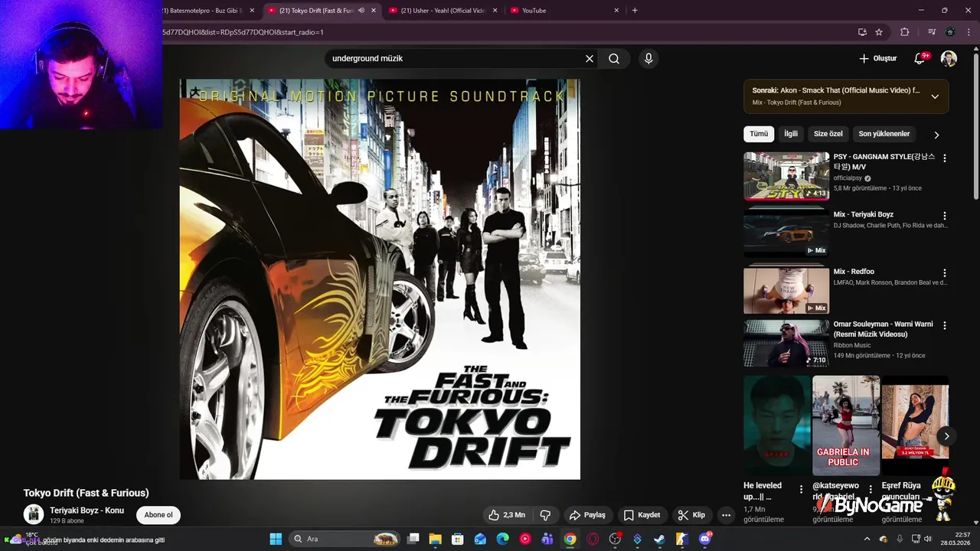Open Opera browser from the taskbar
Image resolution: width=980 pixels, height=551 pixels.
click(x=593, y=539)
